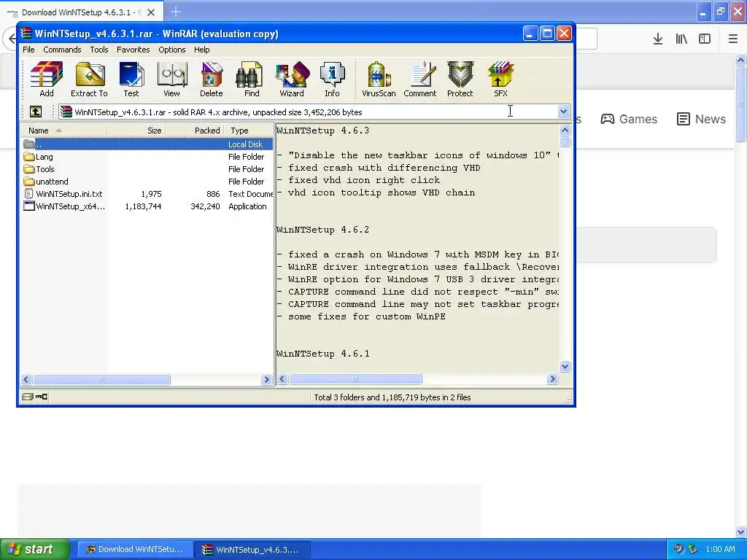
Task: Go up one folder level
Action: click(36, 112)
